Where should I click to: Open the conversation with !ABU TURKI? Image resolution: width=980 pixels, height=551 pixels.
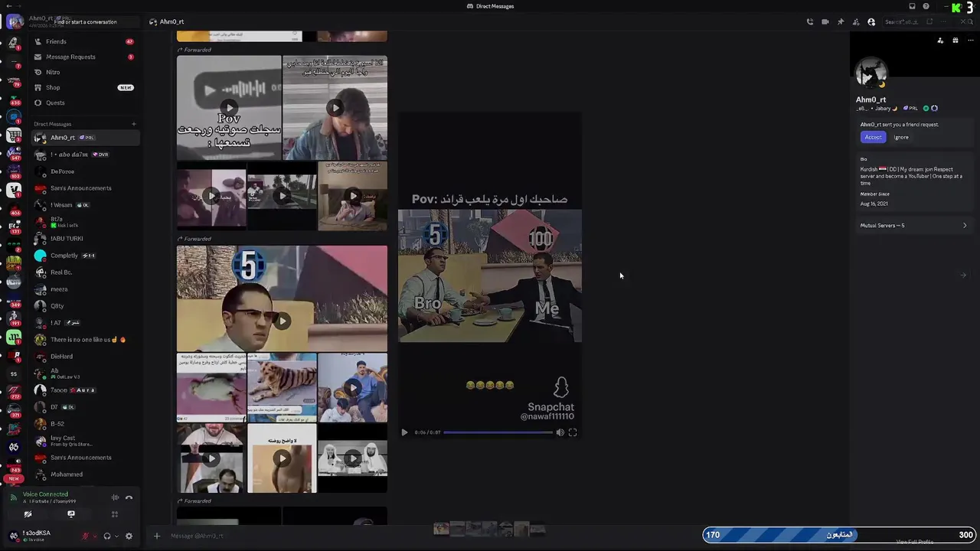click(84, 239)
